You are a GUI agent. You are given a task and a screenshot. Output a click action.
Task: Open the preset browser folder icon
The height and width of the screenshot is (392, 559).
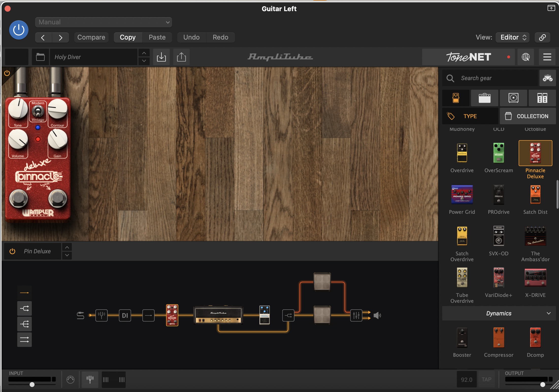40,57
